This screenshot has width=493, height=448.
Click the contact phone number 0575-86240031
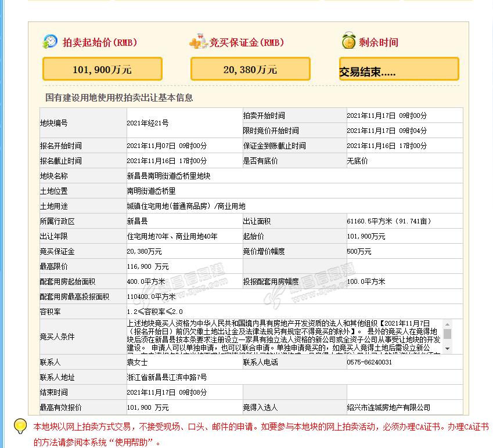(x=369, y=362)
